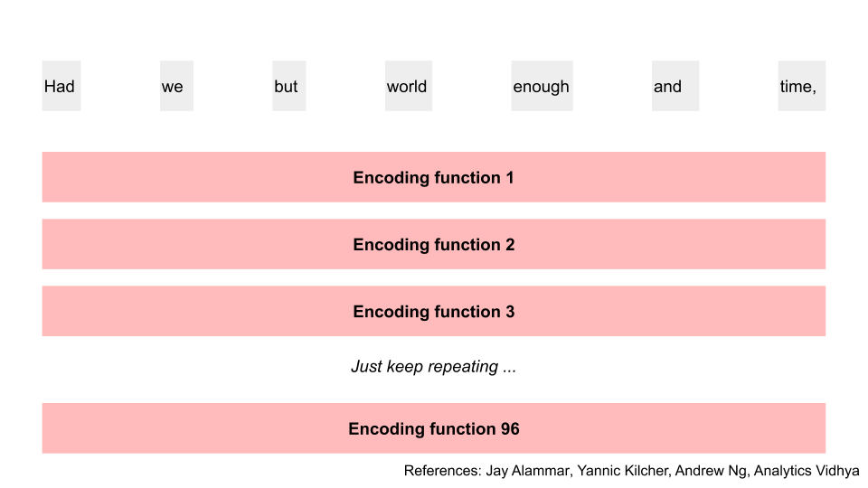This screenshot has height=488, width=868.
Task: Click the Andrew Ng reference
Action: (x=712, y=471)
